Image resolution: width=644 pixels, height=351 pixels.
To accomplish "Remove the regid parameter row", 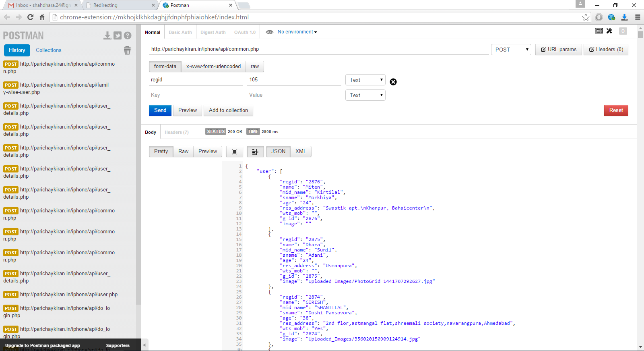I will (x=393, y=82).
